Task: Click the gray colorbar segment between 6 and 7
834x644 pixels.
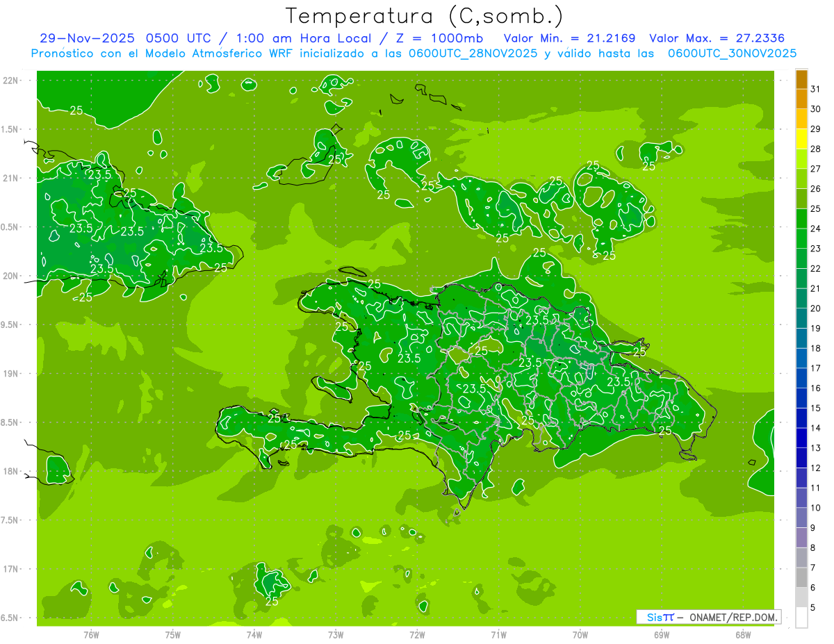Action: click(x=801, y=578)
